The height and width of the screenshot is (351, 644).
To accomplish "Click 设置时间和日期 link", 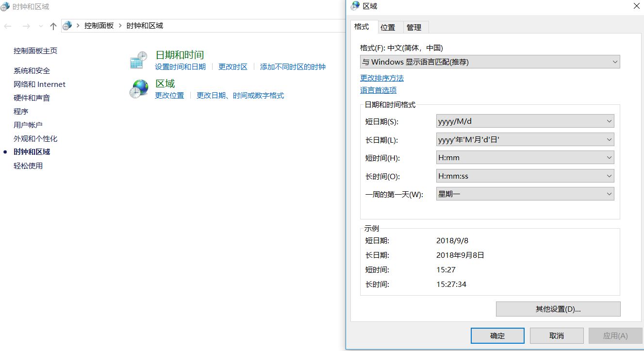I will pyautogui.click(x=180, y=67).
